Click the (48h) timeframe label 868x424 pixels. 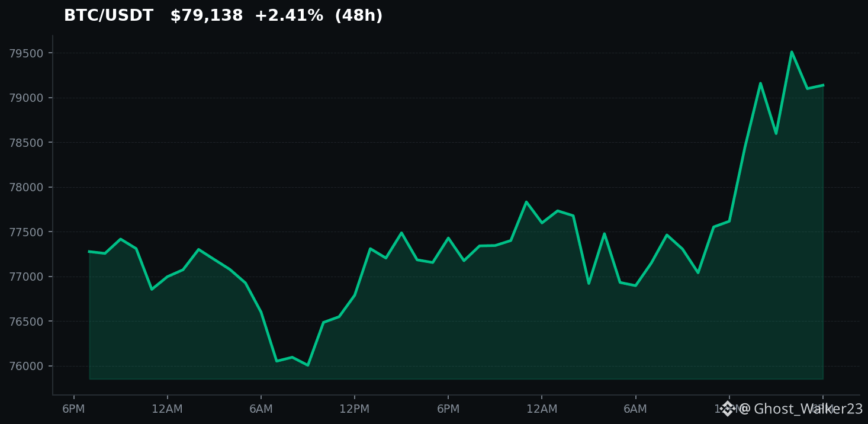[x=359, y=16]
